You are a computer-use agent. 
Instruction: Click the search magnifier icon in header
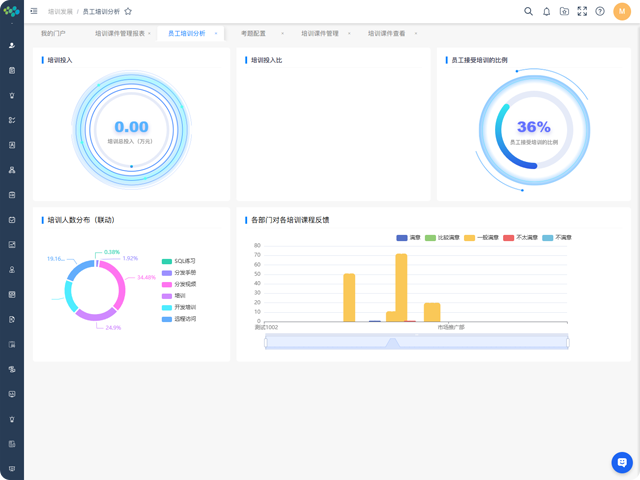[x=529, y=11]
